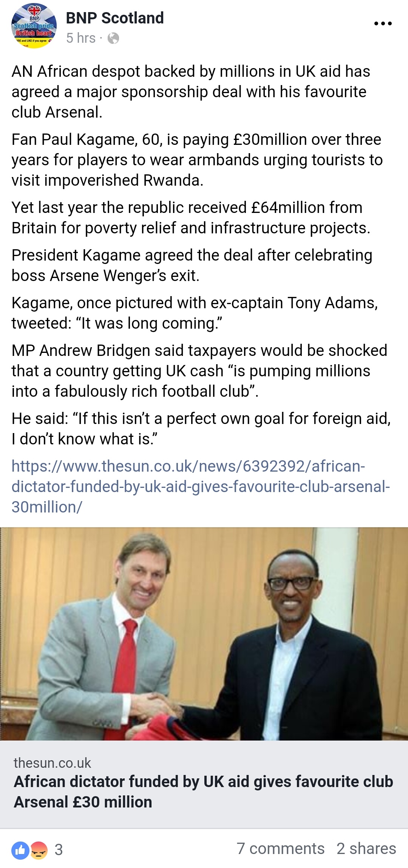Open the article preview photo
408x868 pixels.
tap(204, 634)
